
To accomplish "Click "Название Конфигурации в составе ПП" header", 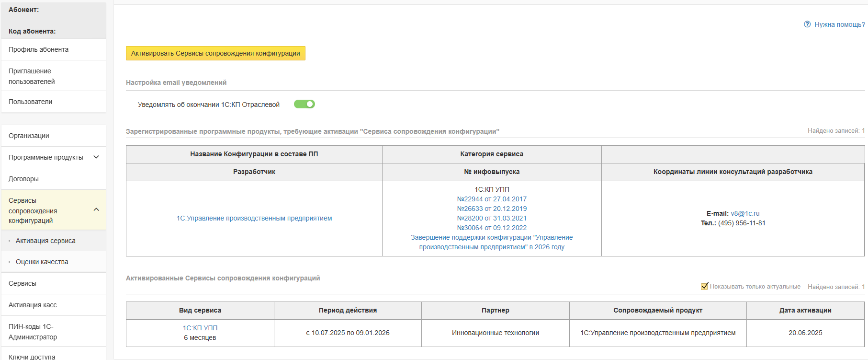I will [254, 154].
